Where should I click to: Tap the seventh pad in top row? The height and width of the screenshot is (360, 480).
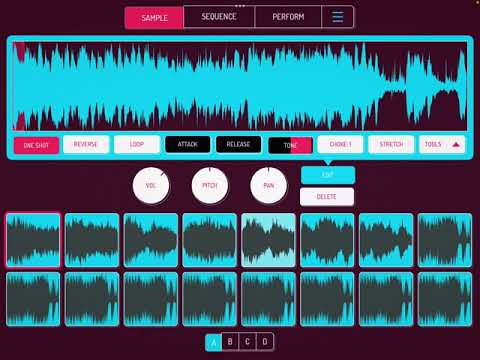point(386,240)
